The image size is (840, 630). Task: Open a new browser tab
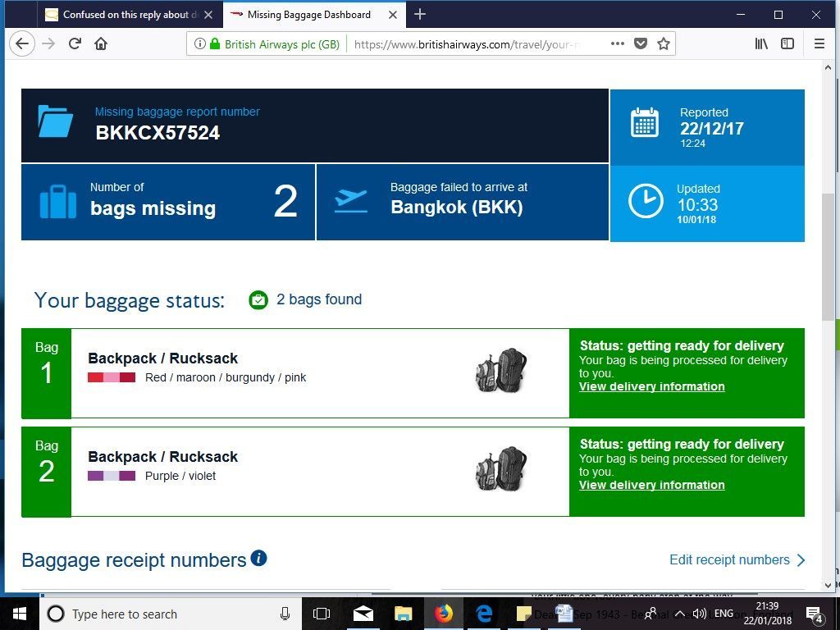[x=420, y=15]
